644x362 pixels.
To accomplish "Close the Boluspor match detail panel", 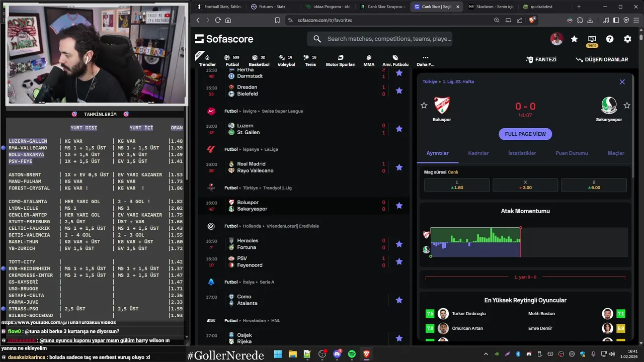I will click(622, 81).
